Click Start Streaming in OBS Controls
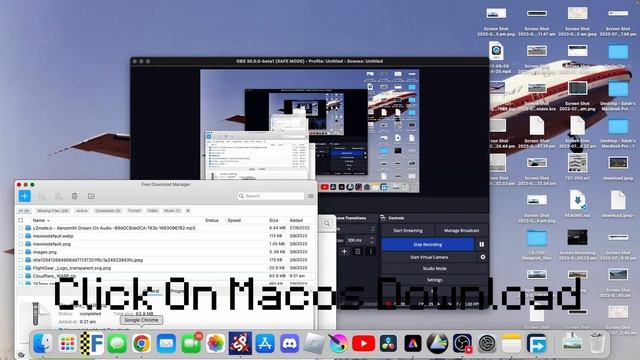Screen dimensions: 640x360 [407, 231]
